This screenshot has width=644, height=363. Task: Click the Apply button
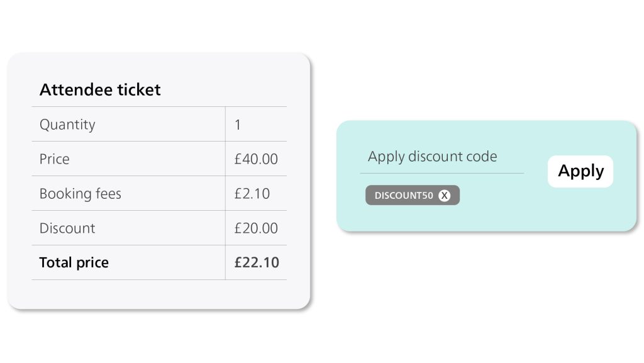(580, 171)
